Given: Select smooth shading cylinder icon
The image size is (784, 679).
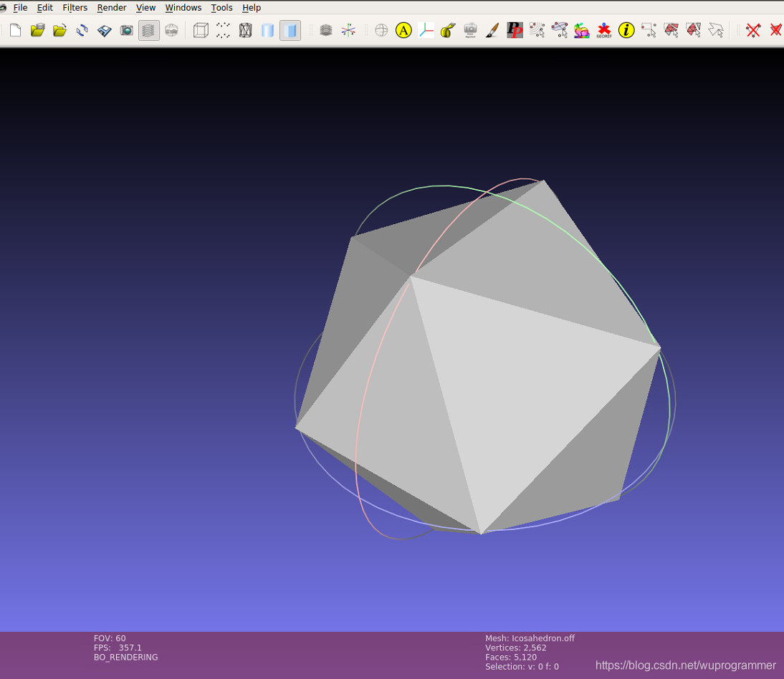Looking at the screenshot, I should 267,31.
